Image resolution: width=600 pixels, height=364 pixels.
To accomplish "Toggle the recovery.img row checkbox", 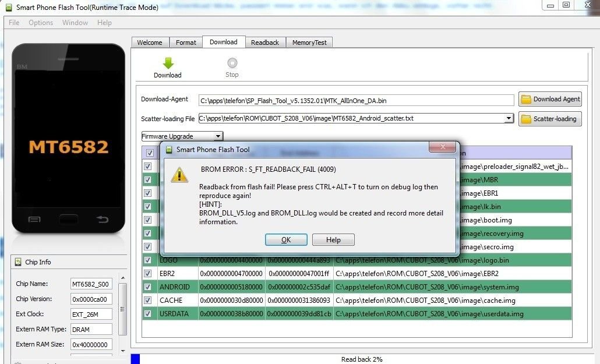I will [x=148, y=234].
